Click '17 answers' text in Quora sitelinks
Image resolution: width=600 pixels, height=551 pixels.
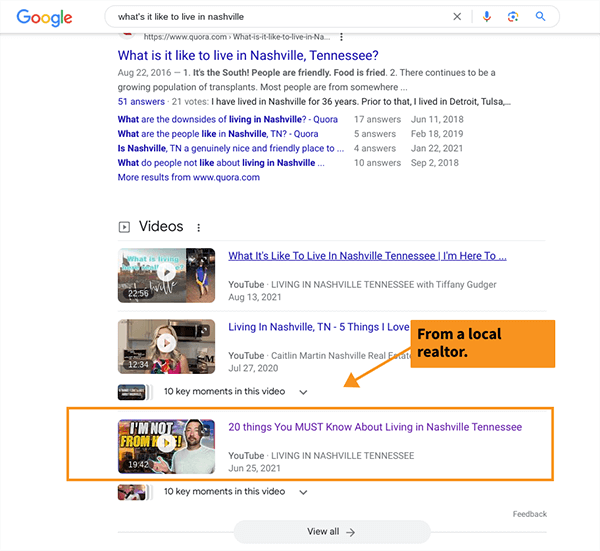(377, 119)
